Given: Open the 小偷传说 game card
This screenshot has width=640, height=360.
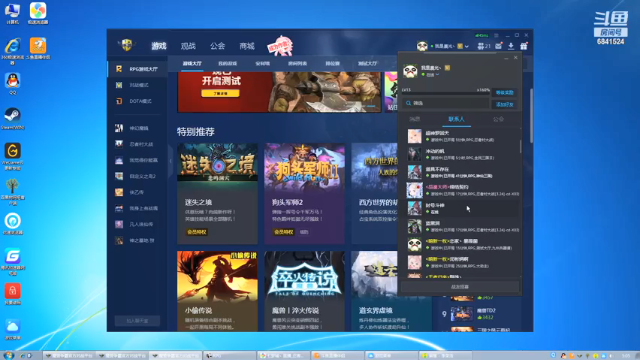Looking at the screenshot, I should (218, 291).
